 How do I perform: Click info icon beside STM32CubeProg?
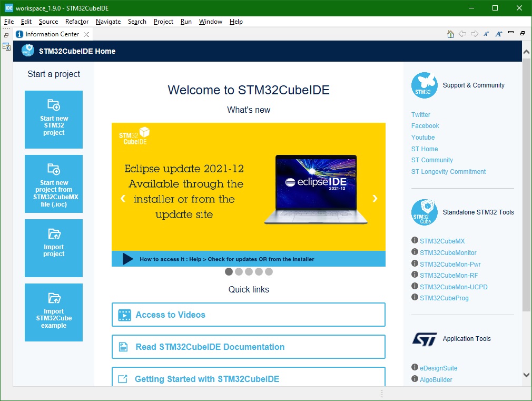pos(415,297)
